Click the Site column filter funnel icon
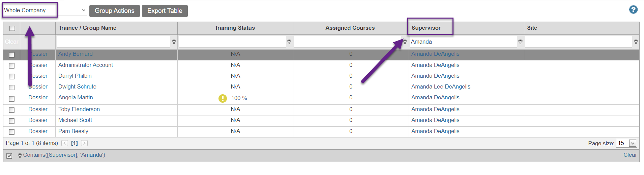The height and width of the screenshot is (175, 644). tap(636, 42)
